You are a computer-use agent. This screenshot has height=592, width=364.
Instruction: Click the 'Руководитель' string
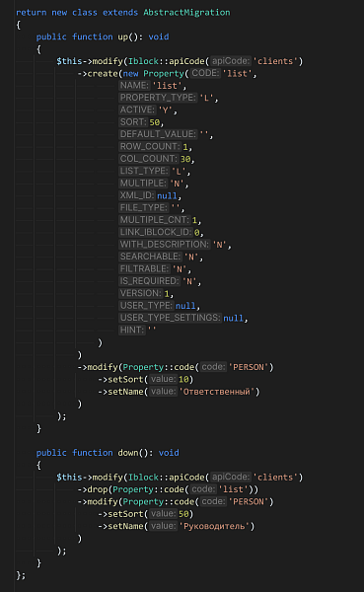(x=214, y=526)
